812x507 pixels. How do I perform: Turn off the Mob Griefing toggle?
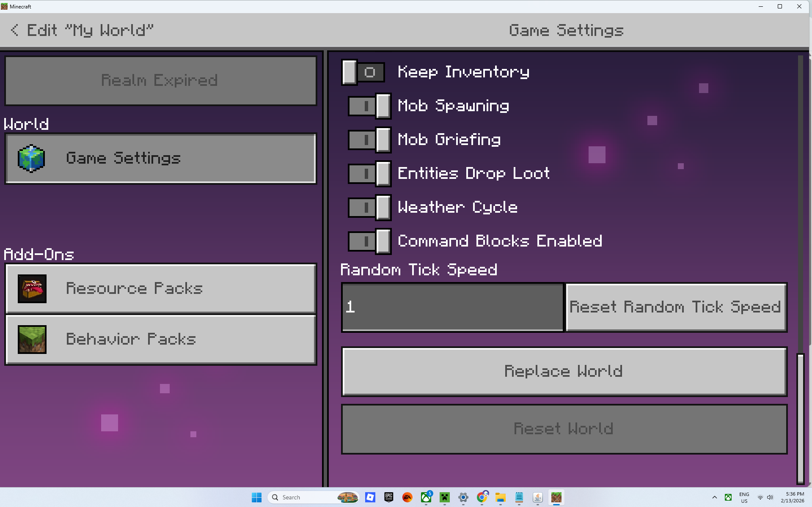point(369,140)
